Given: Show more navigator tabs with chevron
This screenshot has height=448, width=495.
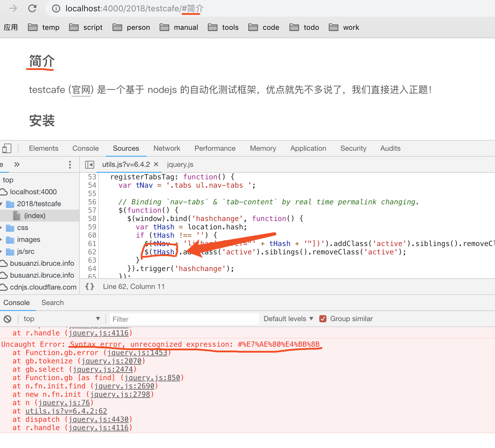Looking at the screenshot, I should [17, 164].
